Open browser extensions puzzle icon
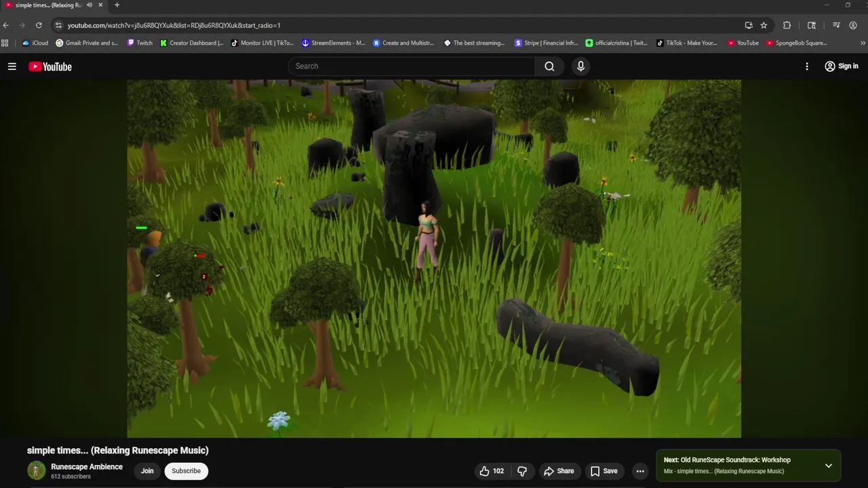The width and height of the screenshot is (868, 488). 787,25
